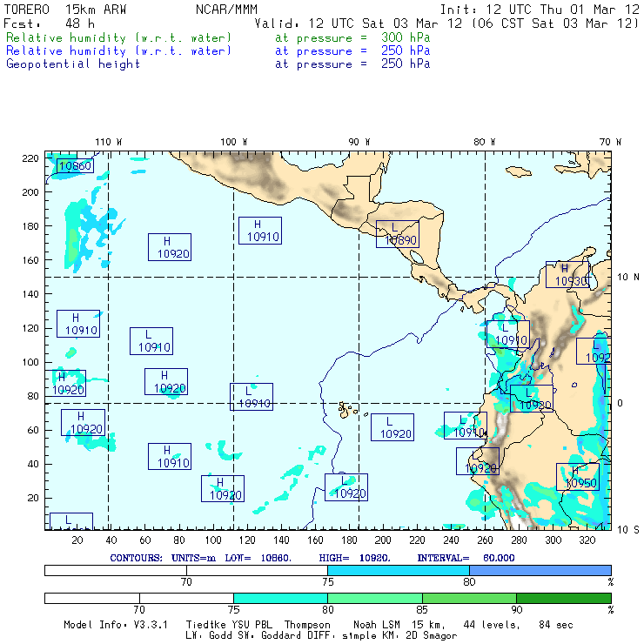This screenshot has height=644, width=644.
Task: Click the Galapagos Islands on the map
Action: point(348,408)
